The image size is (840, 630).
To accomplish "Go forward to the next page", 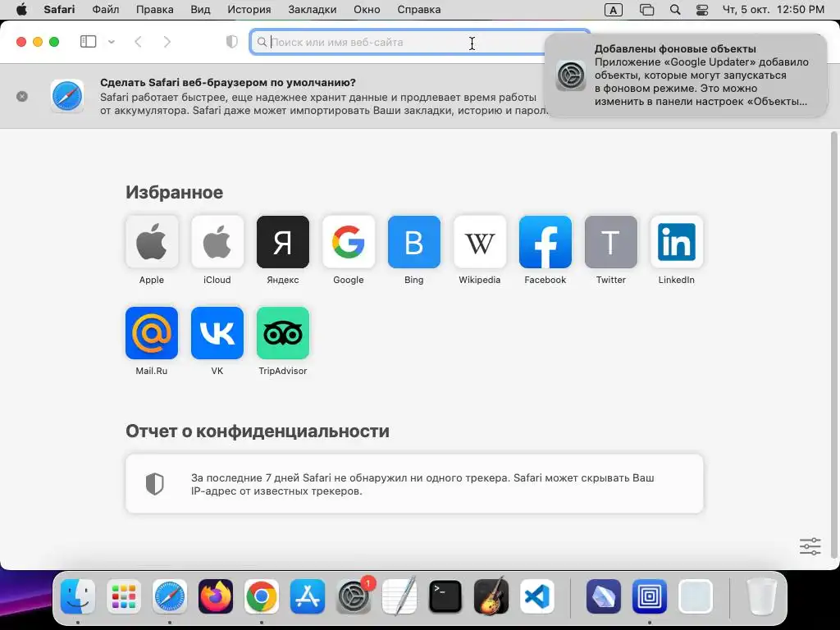I will click(x=167, y=42).
